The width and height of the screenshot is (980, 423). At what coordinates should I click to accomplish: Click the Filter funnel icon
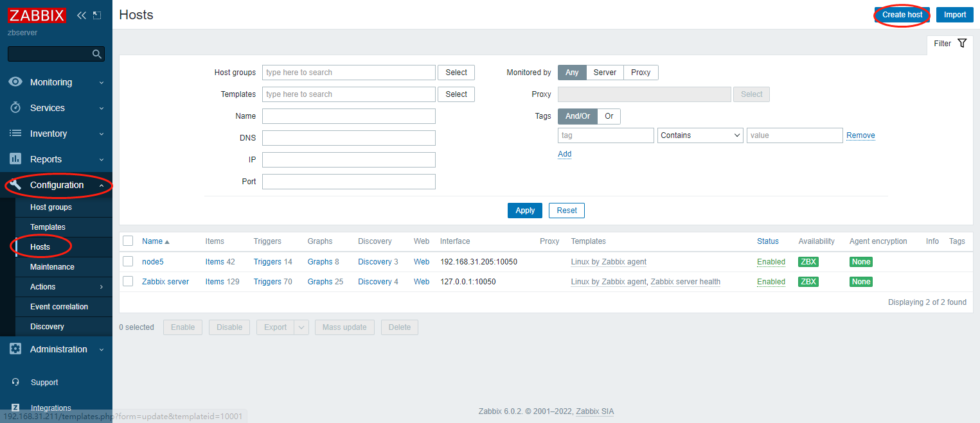[962, 44]
